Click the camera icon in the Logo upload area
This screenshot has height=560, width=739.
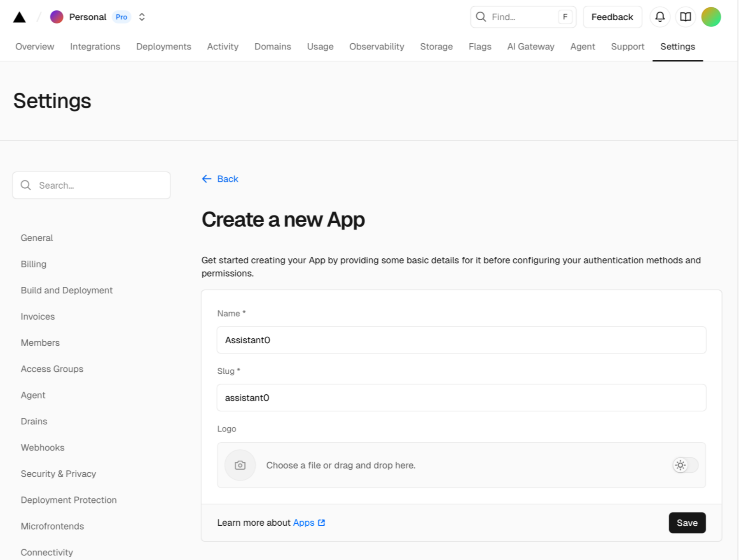coord(240,465)
